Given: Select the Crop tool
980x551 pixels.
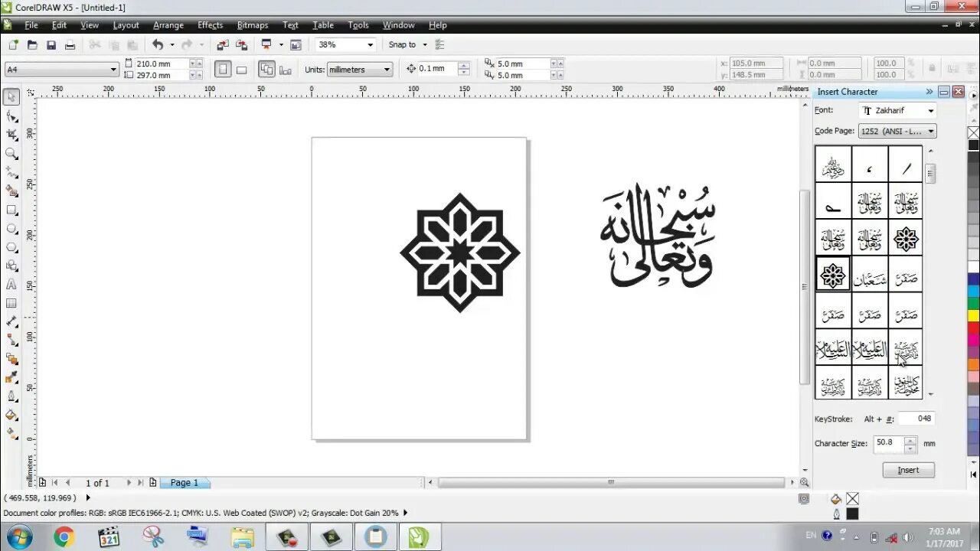Looking at the screenshot, I should tap(11, 135).
